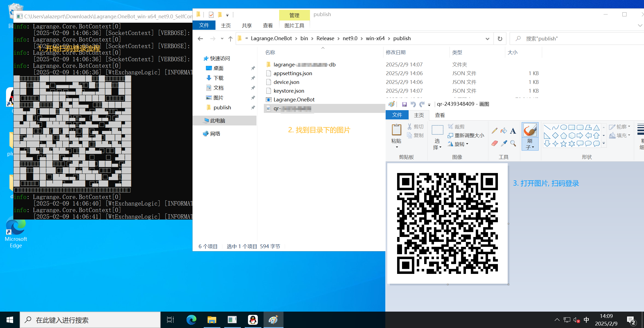Choose the Pentagon shape
This screenshot has width=644, height=328.
coord(563,136)
